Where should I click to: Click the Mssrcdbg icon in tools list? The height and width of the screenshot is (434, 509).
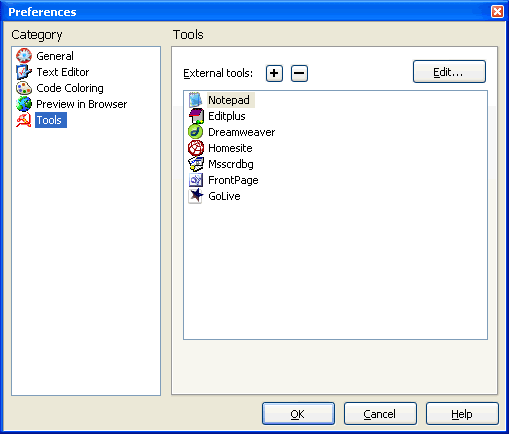coord(196,164)
